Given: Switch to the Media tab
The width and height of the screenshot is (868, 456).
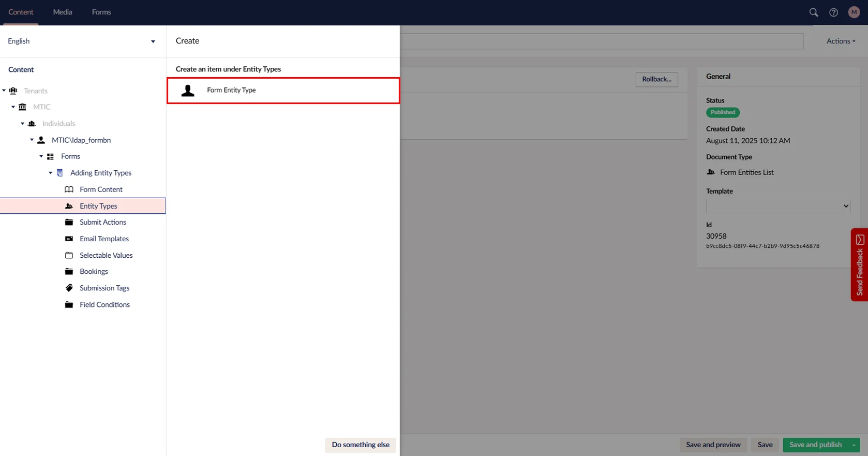Looking at the screenshot, I should pos(63,12).
